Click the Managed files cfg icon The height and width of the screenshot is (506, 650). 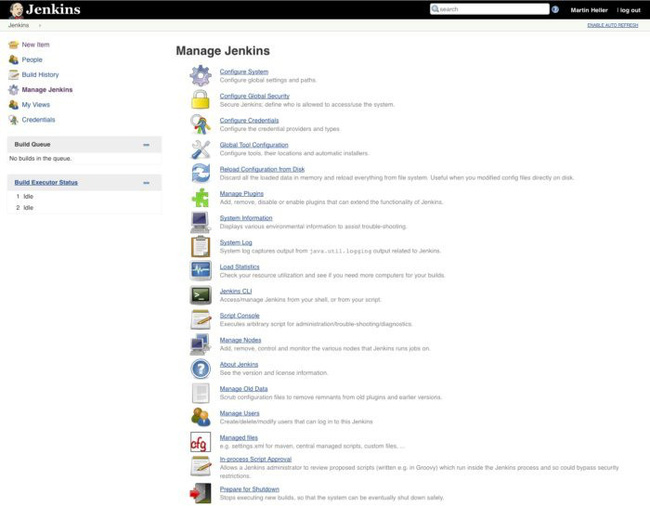tap(201, 442)
